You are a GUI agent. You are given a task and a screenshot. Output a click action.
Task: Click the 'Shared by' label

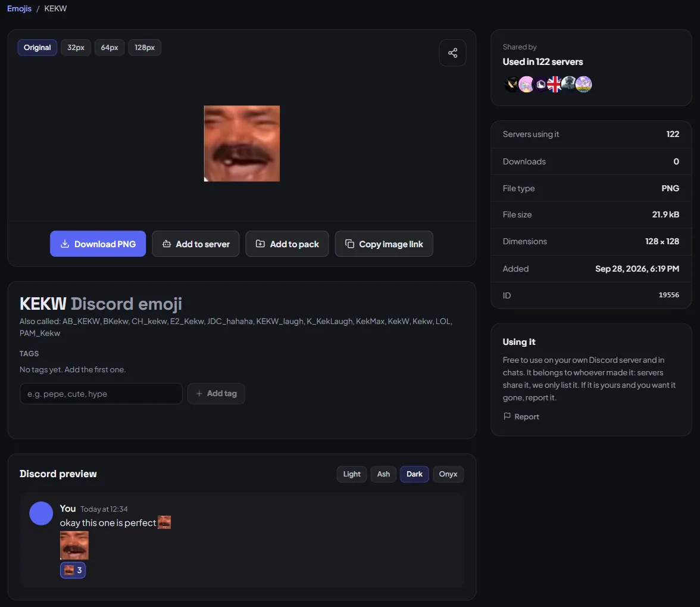pos(520,47)
